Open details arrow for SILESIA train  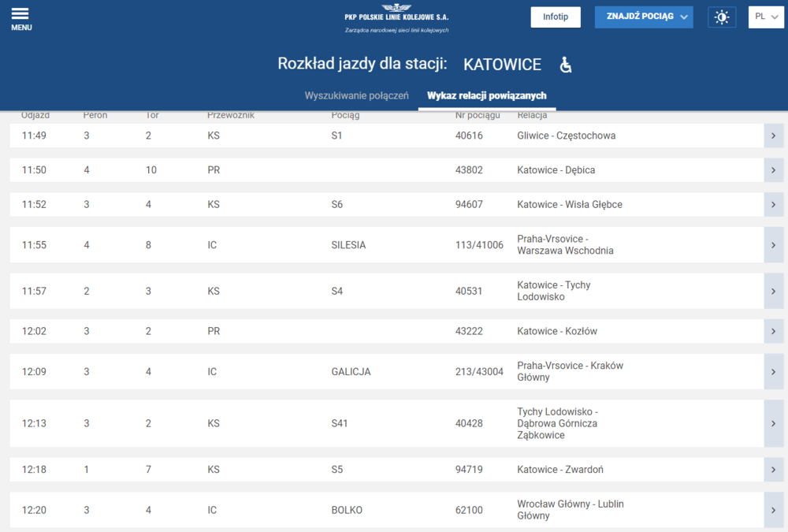click(774, 245)
